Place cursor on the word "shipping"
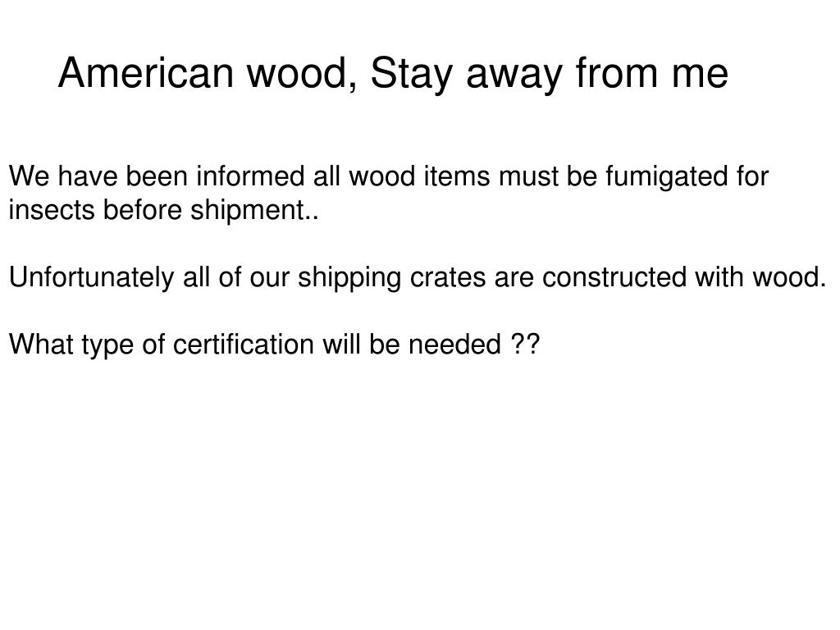The height and width of the screenshot is (630, 840). pyautogui.click(x=349, y=279)
